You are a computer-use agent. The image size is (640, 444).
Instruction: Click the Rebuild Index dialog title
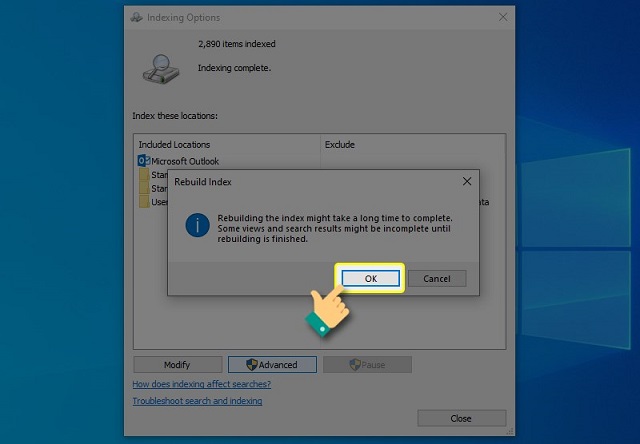tap(203, 182)
